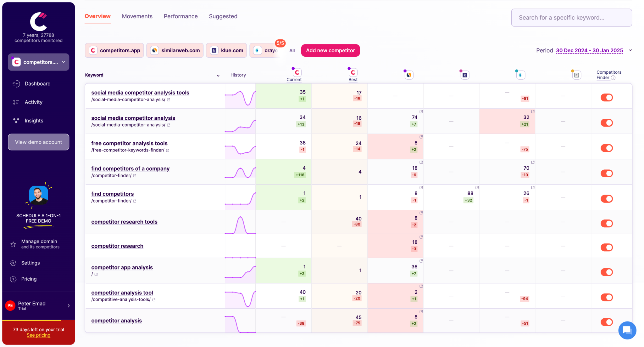This screenshot has height=347, width=644.
Task: Click the Schedule a 1-on-1 demo portrait
Action: pyautogui.click(x=38, y=195)
